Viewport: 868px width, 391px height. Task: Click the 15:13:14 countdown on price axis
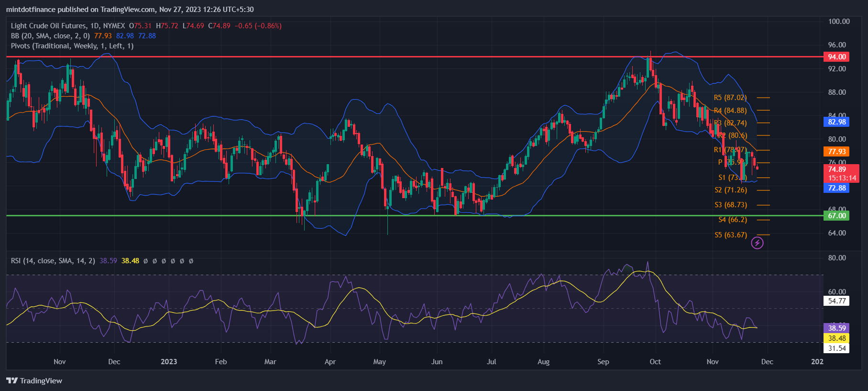pos(842,178)
